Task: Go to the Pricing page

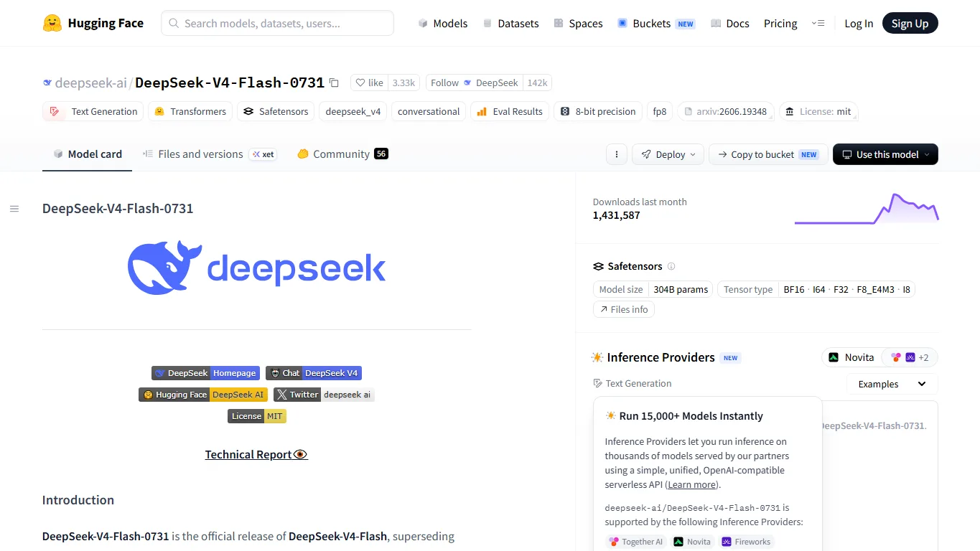Action: click(780, 24)
